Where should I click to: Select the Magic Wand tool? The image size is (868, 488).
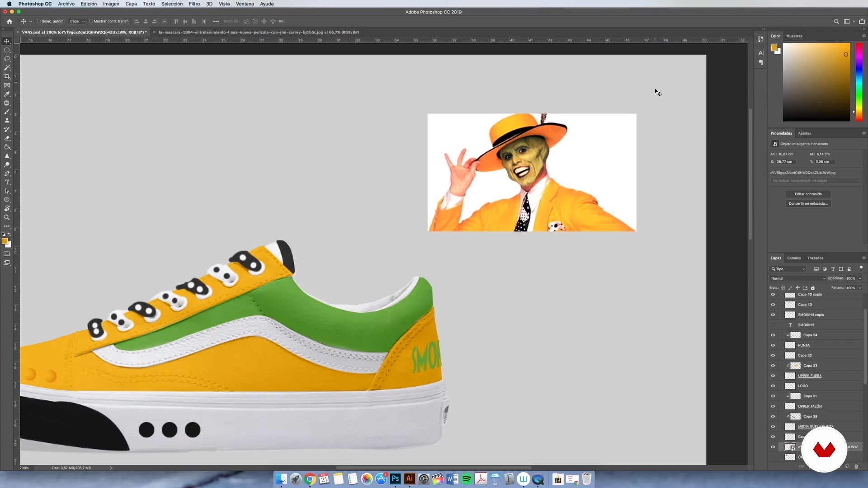pos(7,68)
